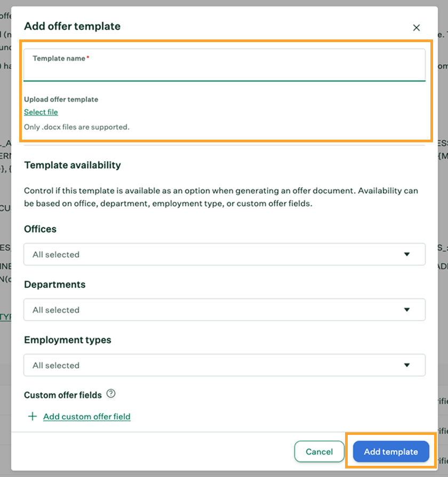This screenshot has height=477, width=448.
Task: Click the Add custom offer field link
Action: click(86, 416)
